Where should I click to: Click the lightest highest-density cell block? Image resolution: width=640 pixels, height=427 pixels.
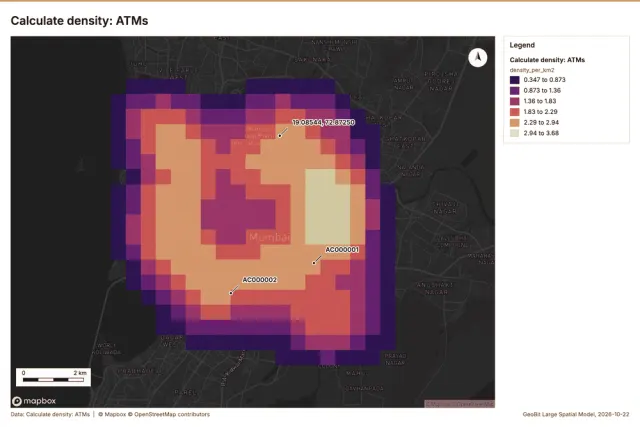click(328, 207)
